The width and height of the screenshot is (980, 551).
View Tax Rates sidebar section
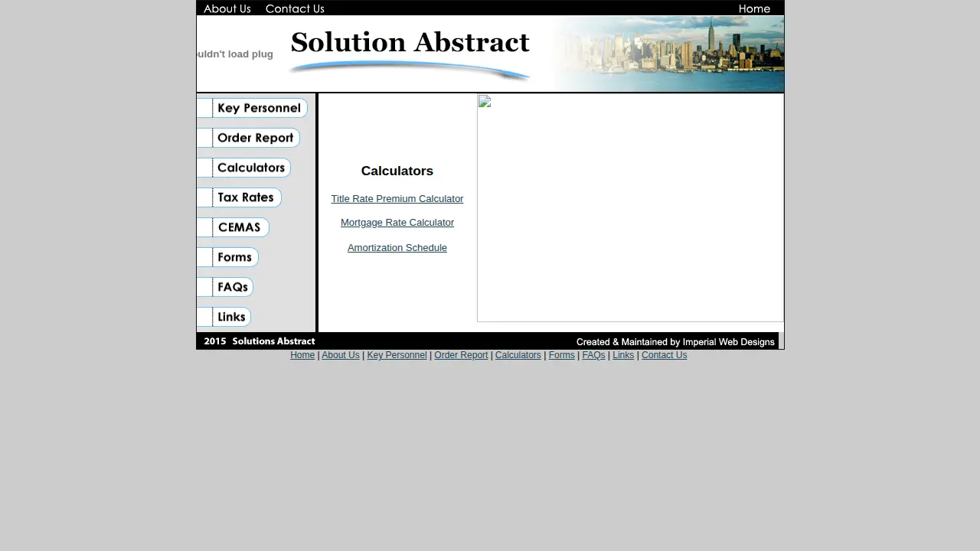coord(239,197)
